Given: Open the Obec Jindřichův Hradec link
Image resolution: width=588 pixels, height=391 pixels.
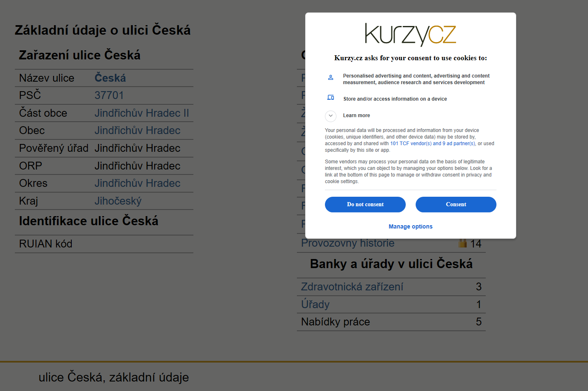Looking at the screenshot, I should pyautogui.click(x=137, y=130).
